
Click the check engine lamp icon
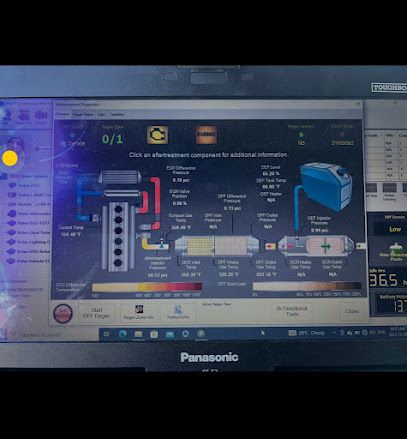[157, 135]
